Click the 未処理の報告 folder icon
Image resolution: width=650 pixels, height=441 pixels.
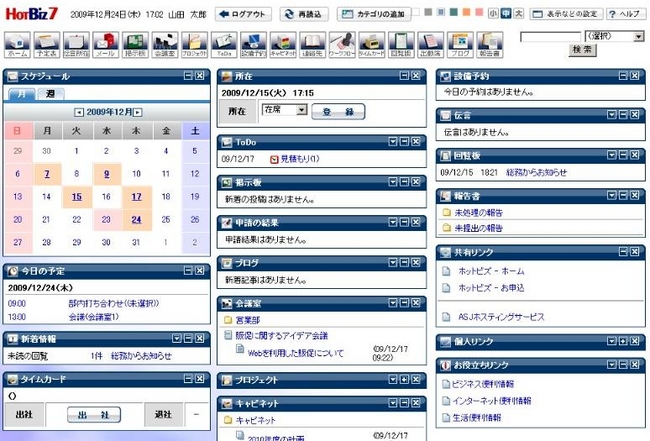tap(446, 213)
